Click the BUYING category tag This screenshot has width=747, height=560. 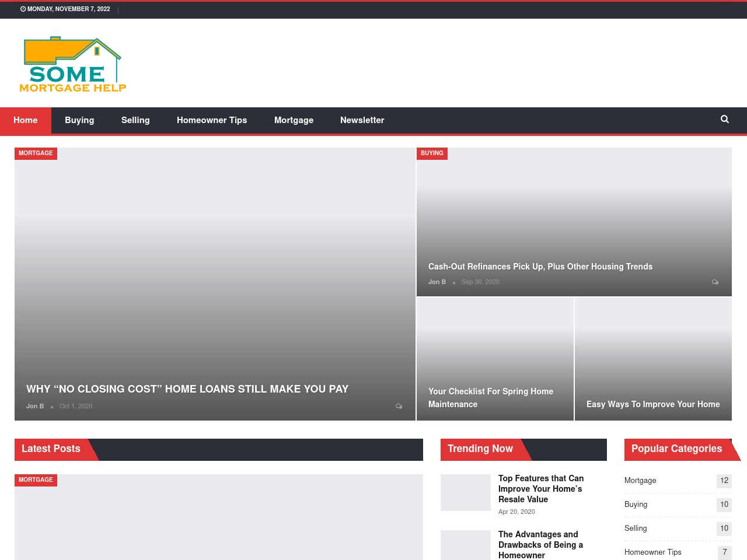pyautogui.click(x=432, y=153)
